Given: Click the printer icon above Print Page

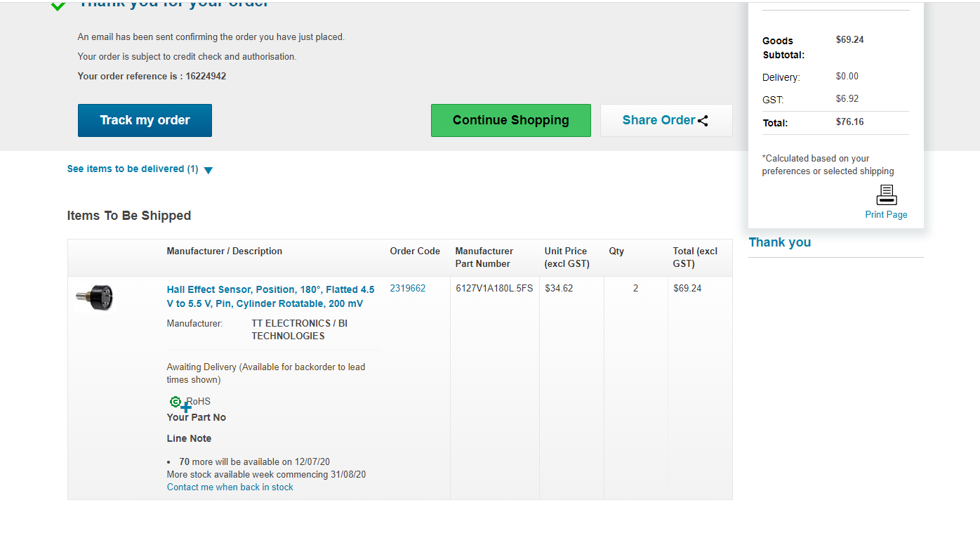Looking at the screenshot, I should pyautogui.click(x=887, y=195).
